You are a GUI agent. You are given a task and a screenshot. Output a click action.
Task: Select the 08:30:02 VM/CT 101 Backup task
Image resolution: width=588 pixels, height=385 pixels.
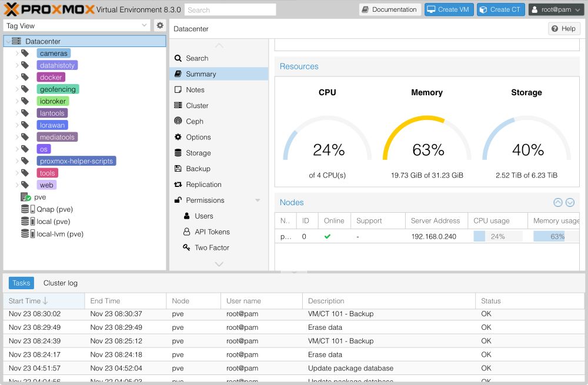pyautogui.click(x=293, y=314)
